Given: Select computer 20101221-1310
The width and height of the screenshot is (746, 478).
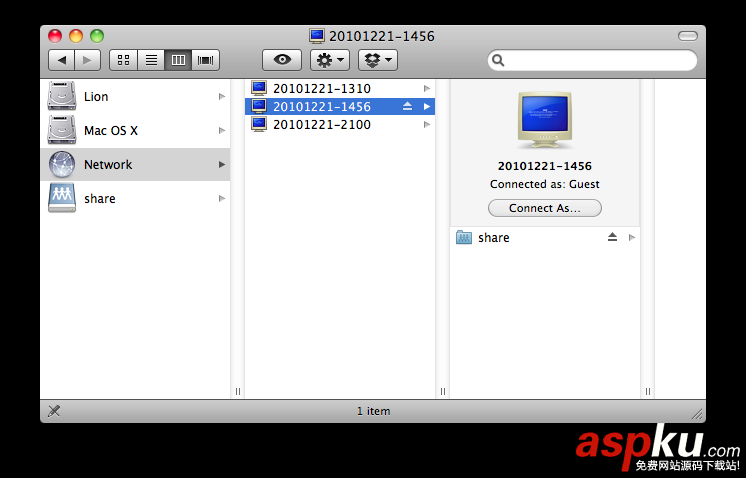Looking at the screenshot, I should click(x=340, y=88).
